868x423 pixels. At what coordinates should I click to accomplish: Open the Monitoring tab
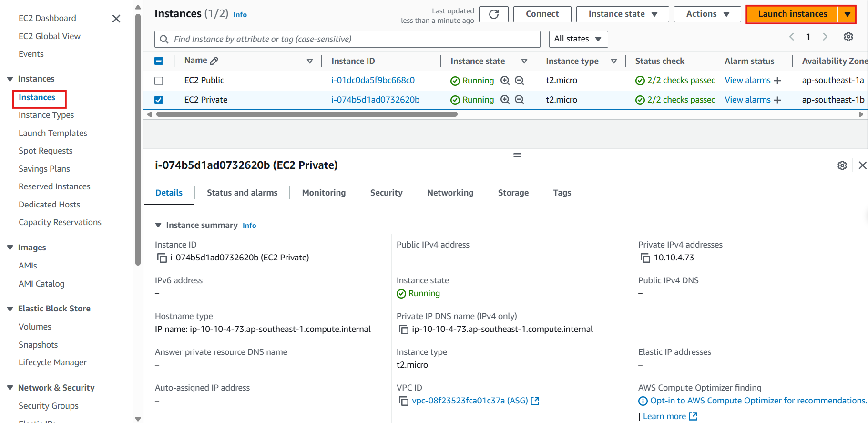tap(324, 193)
